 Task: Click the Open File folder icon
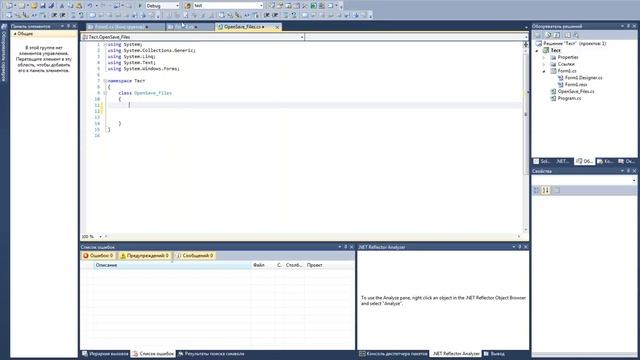(34, 6)
